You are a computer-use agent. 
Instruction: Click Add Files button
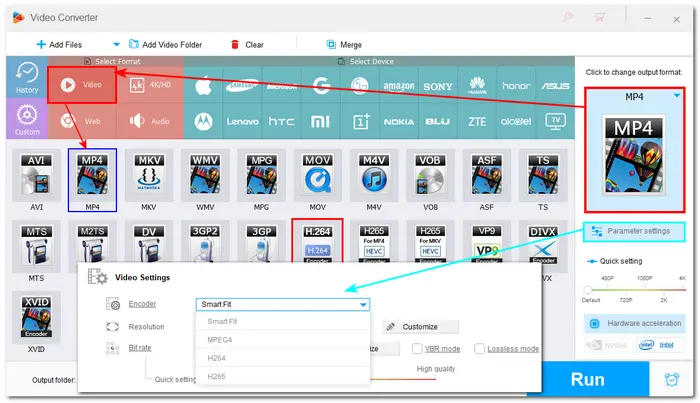[x=59, y=45]
